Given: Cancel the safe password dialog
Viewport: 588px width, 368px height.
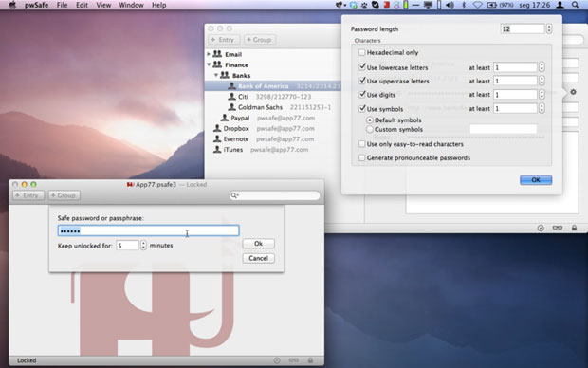Looking at the screenshot, I should coord(258,258).
